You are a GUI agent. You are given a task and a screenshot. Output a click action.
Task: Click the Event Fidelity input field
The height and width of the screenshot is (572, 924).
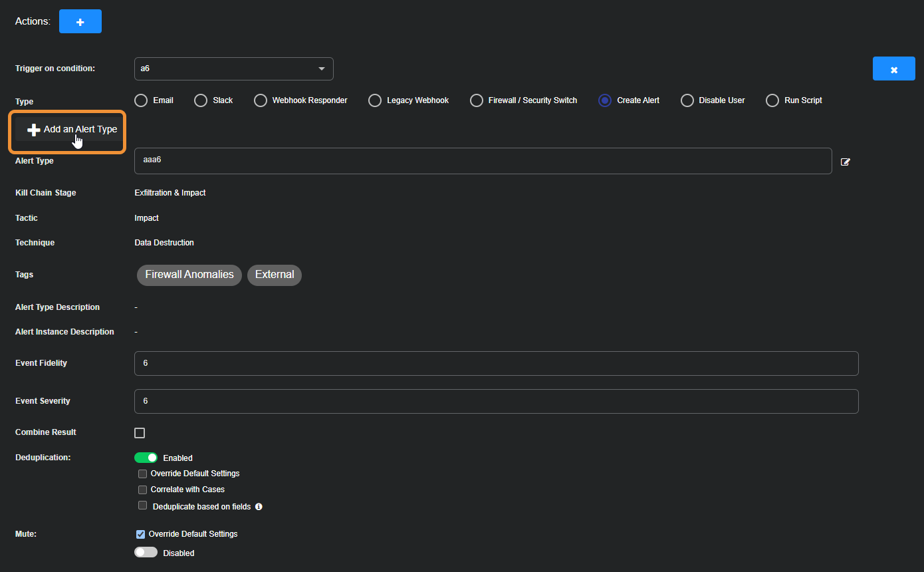coord(496,364)
